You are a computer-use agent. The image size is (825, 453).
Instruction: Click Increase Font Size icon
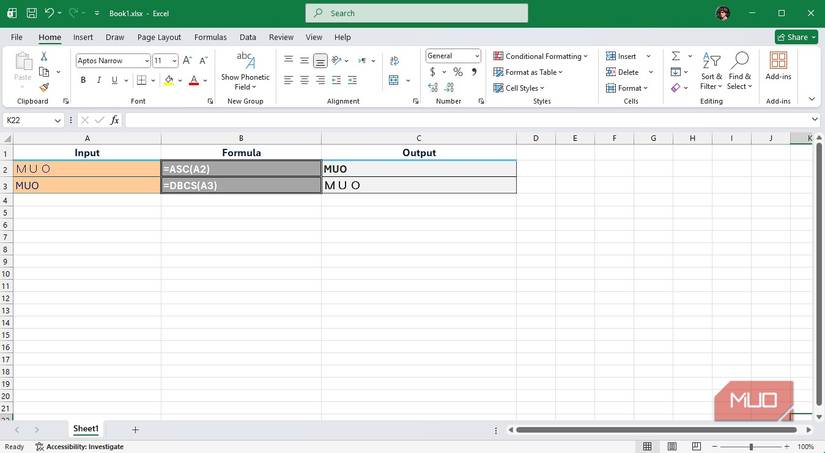tap(187, 61)
